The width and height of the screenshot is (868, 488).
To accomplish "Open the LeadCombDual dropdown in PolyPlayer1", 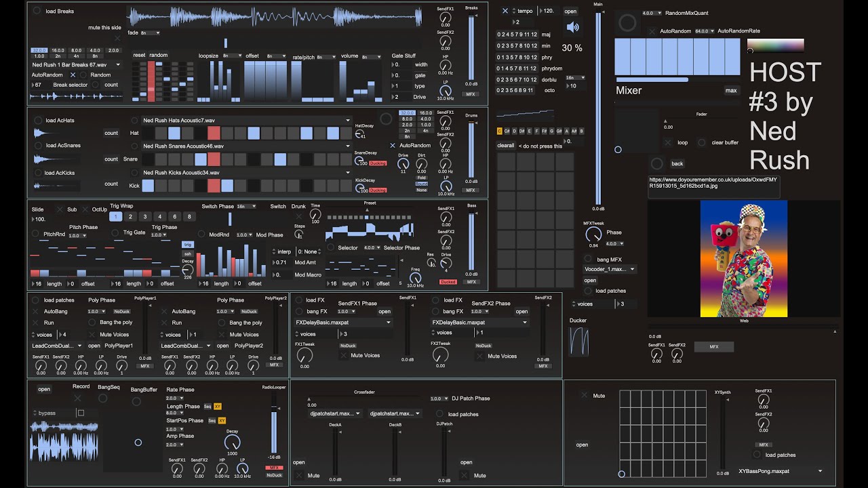I will point(57,346).
